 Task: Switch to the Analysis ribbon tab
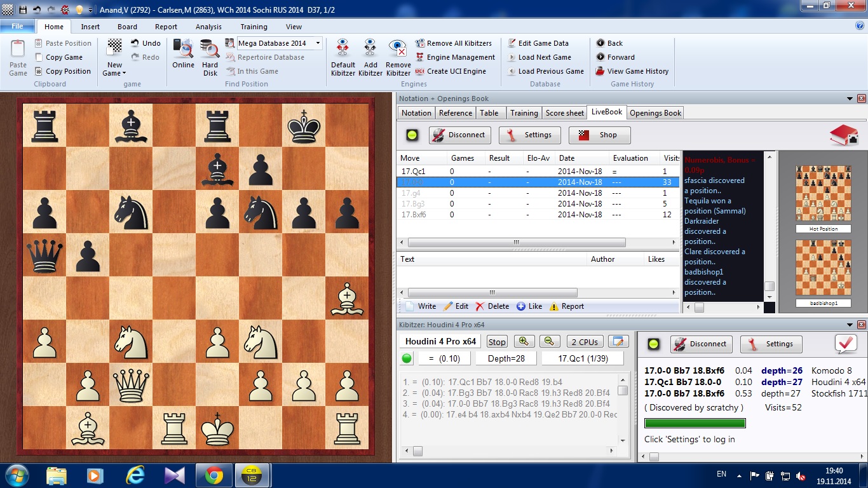tap(208, 27)
